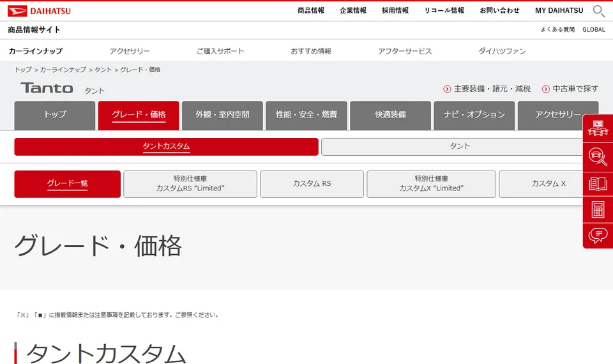
Task: Open the catalog book sidebar icon
Action: 598,183
